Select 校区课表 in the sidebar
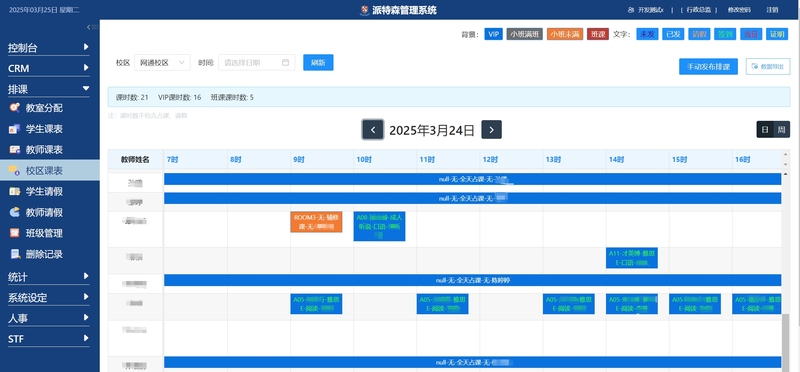The height and width of the screenshot is (372, 800). (49, 170)
